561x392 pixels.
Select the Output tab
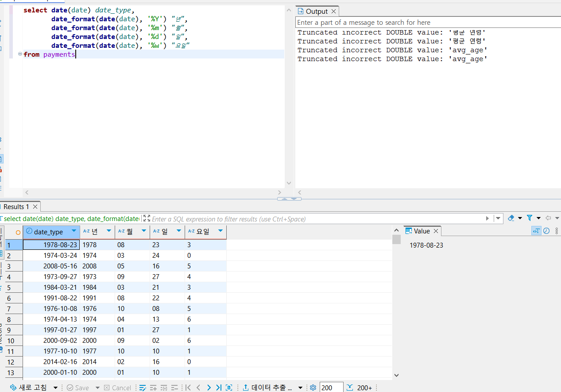tap(317, 12)
